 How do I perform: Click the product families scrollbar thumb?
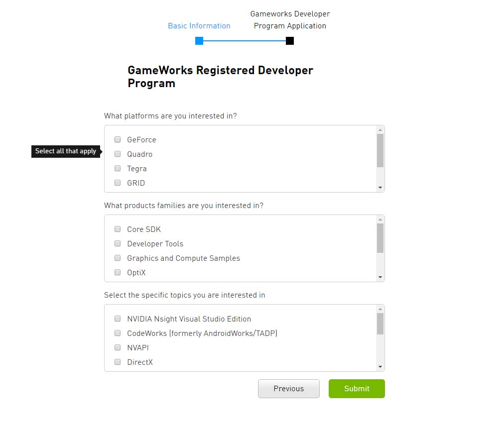tap(380, 238)
